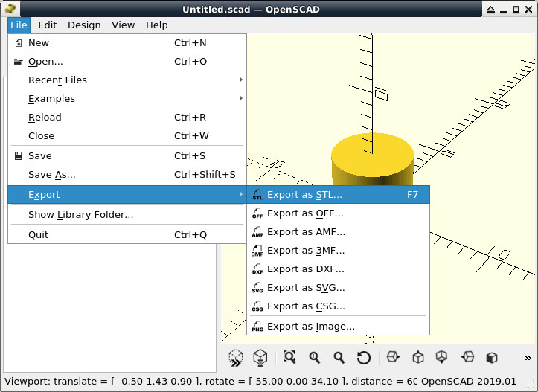Open the View menu
This screenshot has width=538, height=392.
(124, 25)
